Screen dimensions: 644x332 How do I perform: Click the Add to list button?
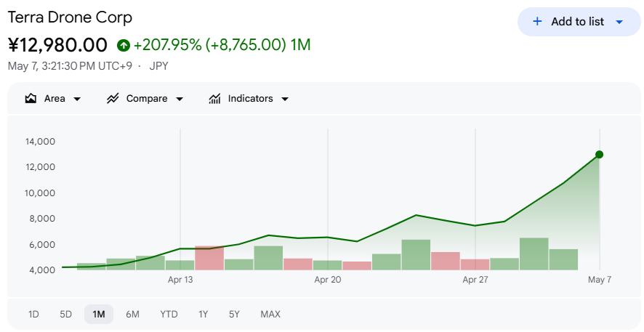coord(579,22)
